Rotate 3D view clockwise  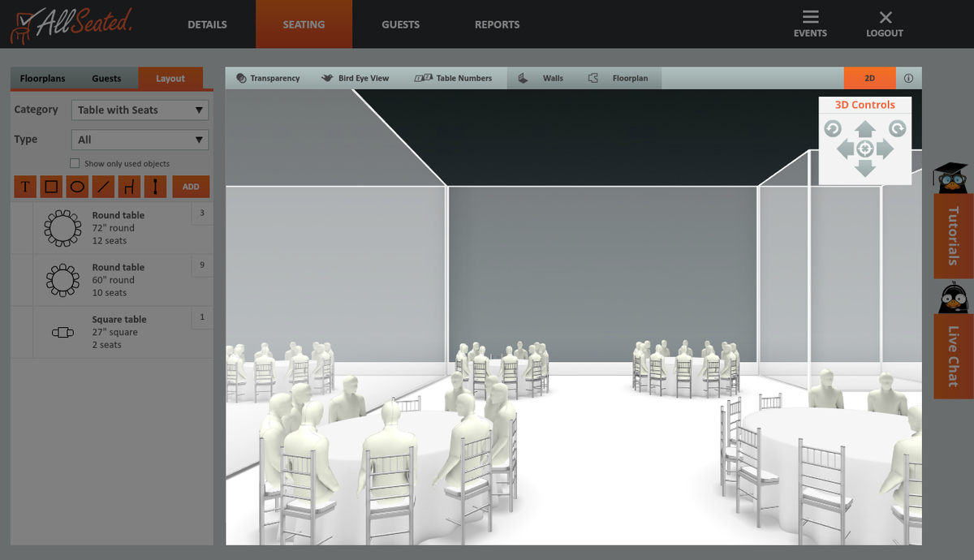pos(897,128)
